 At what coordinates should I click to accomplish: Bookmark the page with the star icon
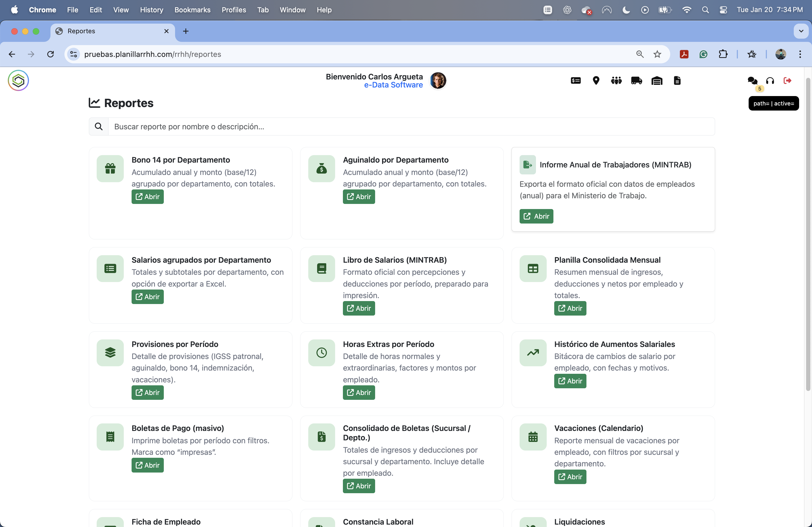(657, 54)
